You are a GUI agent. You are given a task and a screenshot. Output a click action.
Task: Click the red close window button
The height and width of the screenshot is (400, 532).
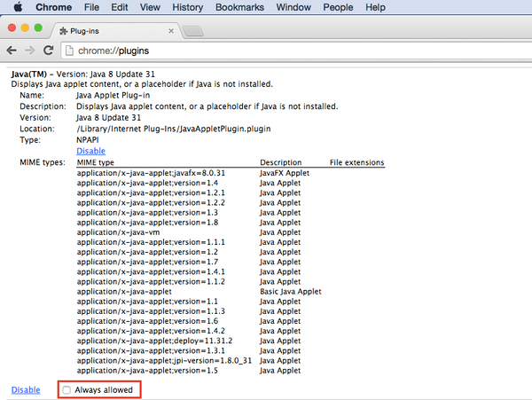tap(12, 27)
